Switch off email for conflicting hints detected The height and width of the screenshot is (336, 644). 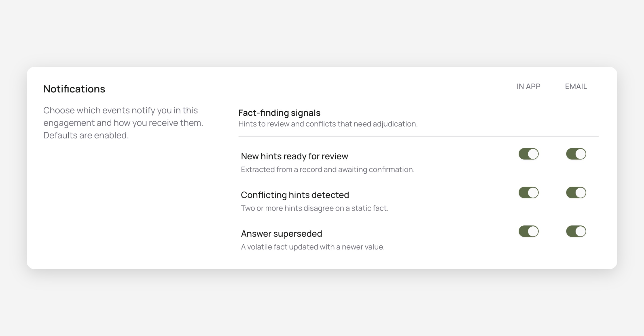(x=576, y=193)
